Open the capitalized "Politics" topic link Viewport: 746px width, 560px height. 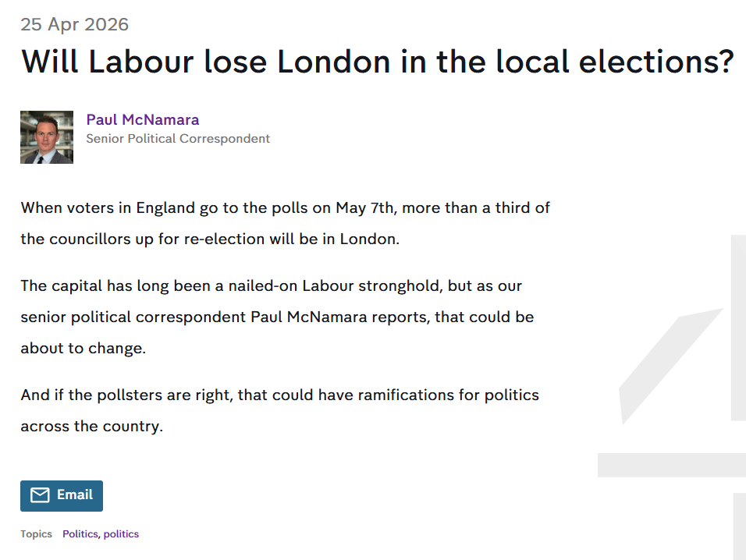click(80, 534)
